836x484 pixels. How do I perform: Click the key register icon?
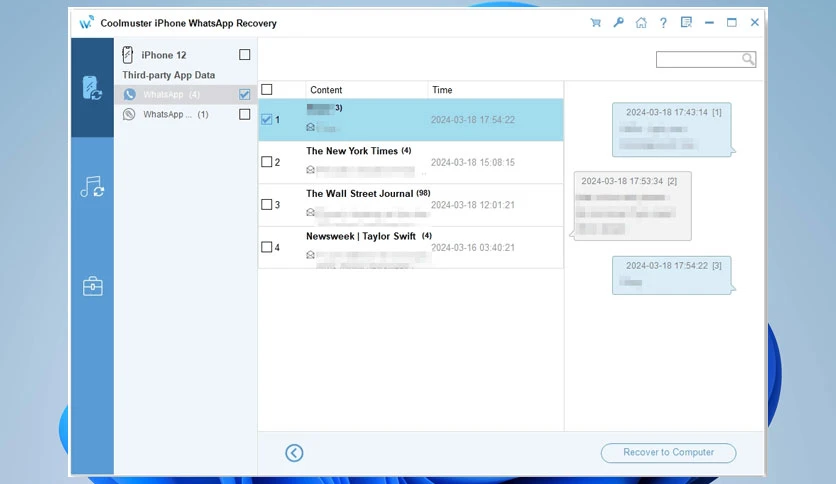tap(618, 22)
